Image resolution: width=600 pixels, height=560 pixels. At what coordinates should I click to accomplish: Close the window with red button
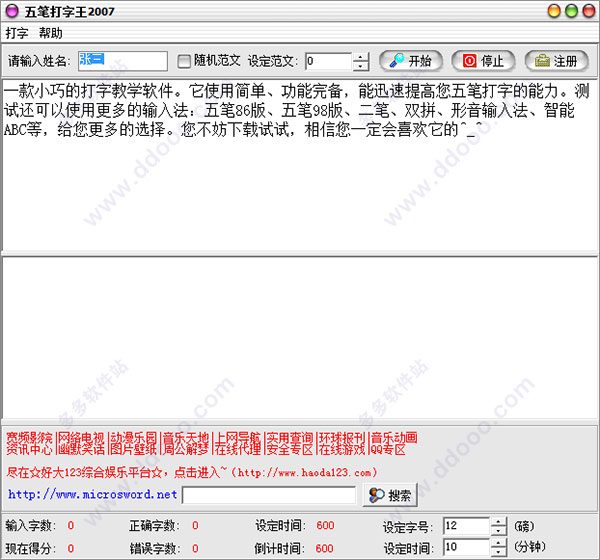point(589,11)
